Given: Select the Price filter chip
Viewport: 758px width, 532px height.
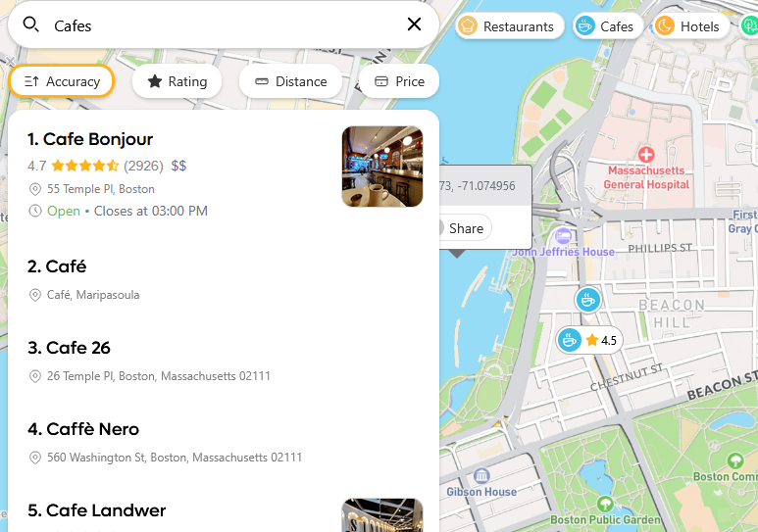Looking at the screenshot, I should (399, 81).
